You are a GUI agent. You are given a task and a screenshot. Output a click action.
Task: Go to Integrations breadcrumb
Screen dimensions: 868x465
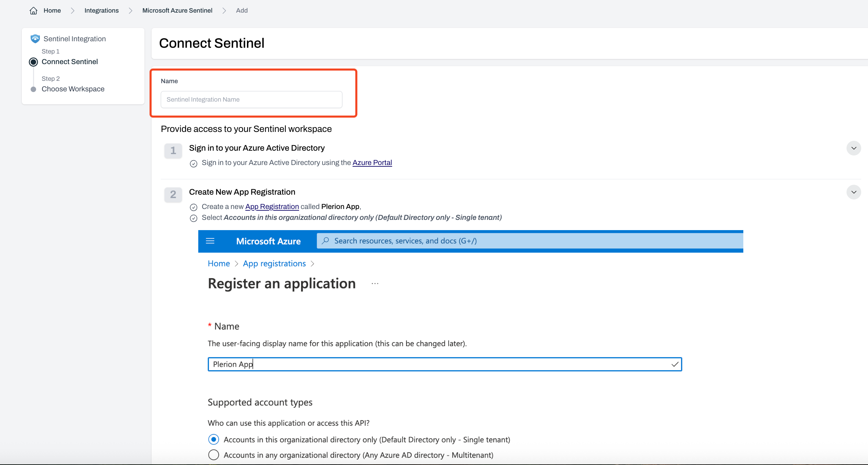[x=102, y=11]
